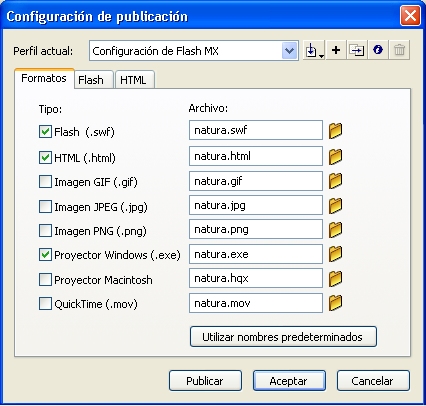Browse folder for natura.swf file
The image size is (426, 406).
(335, 130)
